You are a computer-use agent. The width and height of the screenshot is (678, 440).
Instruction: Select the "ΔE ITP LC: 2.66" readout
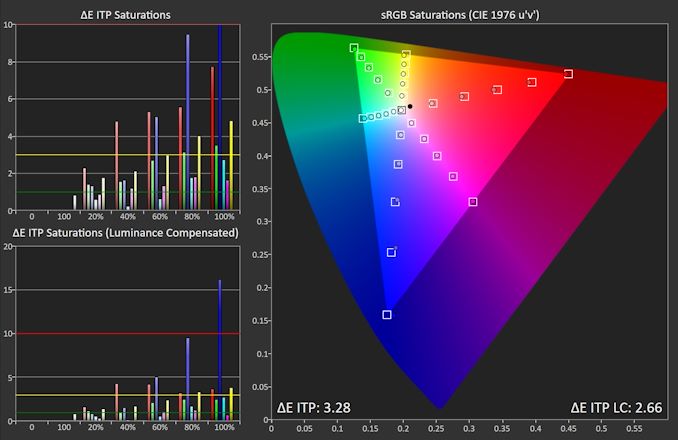click(x=616, y=408)
